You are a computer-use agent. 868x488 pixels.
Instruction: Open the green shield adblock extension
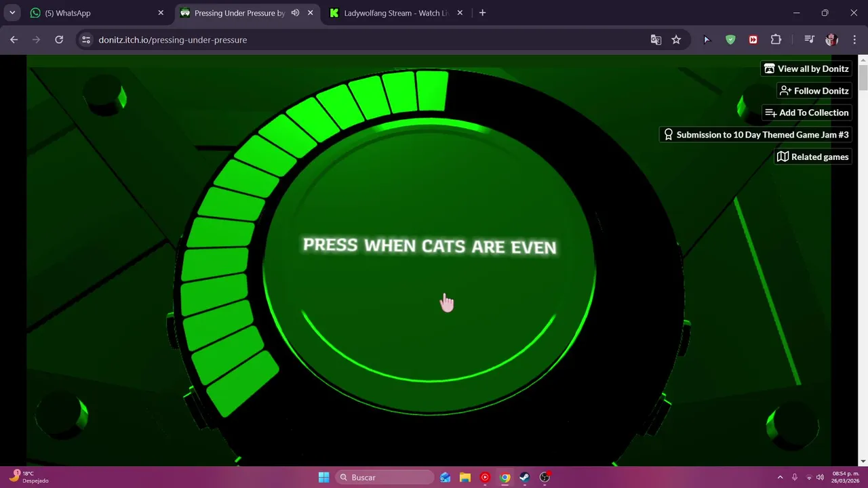(730, 40)
